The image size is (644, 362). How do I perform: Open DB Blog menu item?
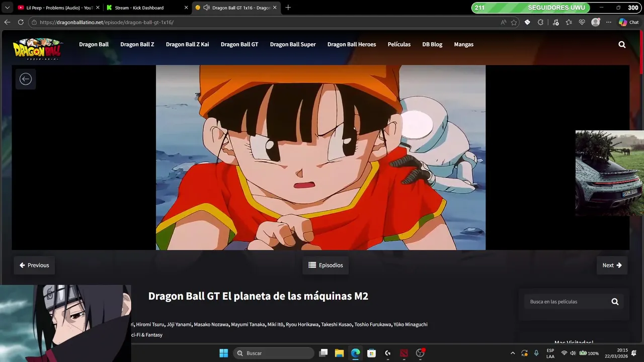(432, 44)
